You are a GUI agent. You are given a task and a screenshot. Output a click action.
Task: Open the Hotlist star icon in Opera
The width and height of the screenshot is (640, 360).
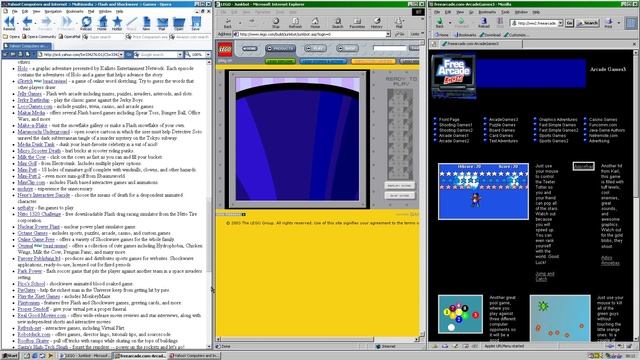117,22
